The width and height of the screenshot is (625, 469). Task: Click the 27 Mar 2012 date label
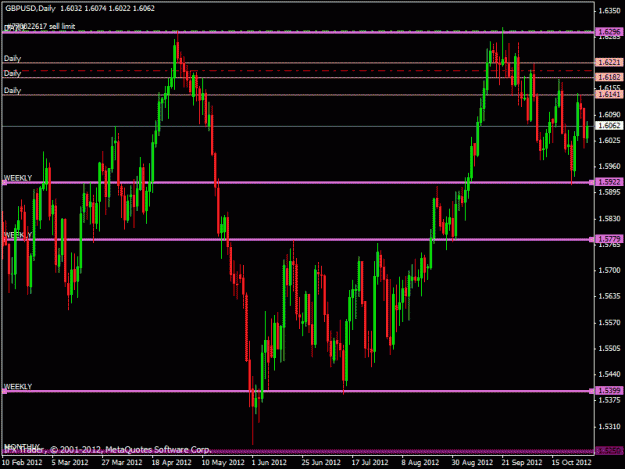(x=122, y=462)
